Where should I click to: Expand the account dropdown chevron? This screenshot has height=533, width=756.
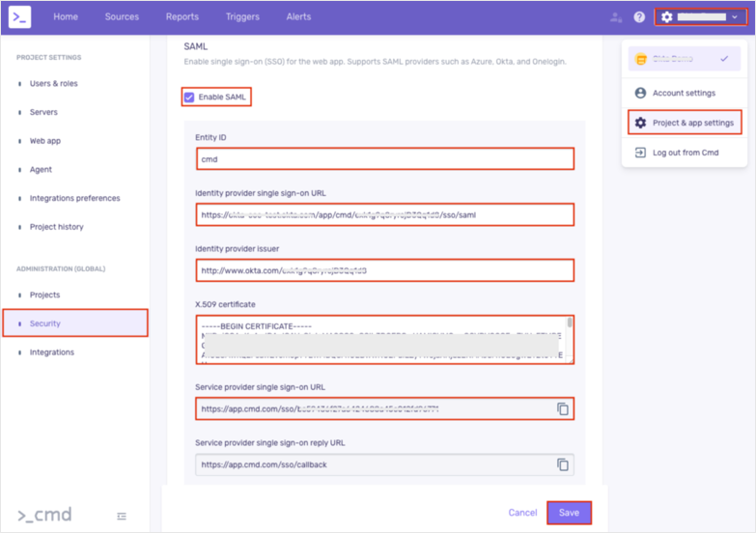[735, 17]
